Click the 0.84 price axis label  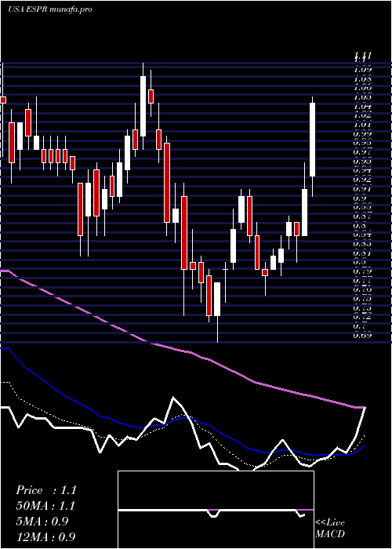point(362,235)
